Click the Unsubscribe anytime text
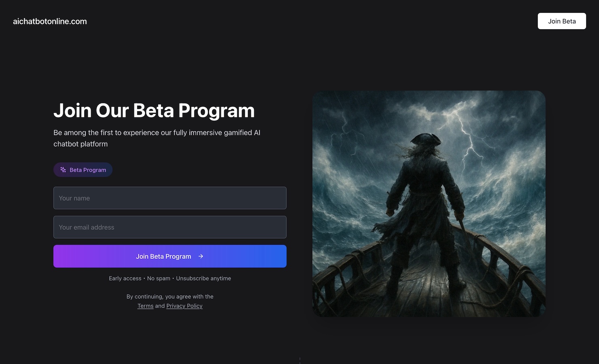Image resolution: width=599 pixels, height=364 pixels. 204,278
